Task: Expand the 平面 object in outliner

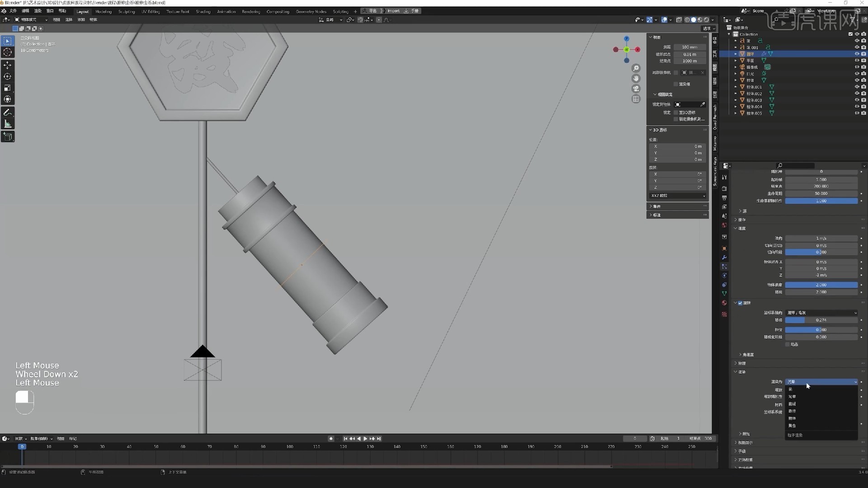Action: (x=736, y=61)
